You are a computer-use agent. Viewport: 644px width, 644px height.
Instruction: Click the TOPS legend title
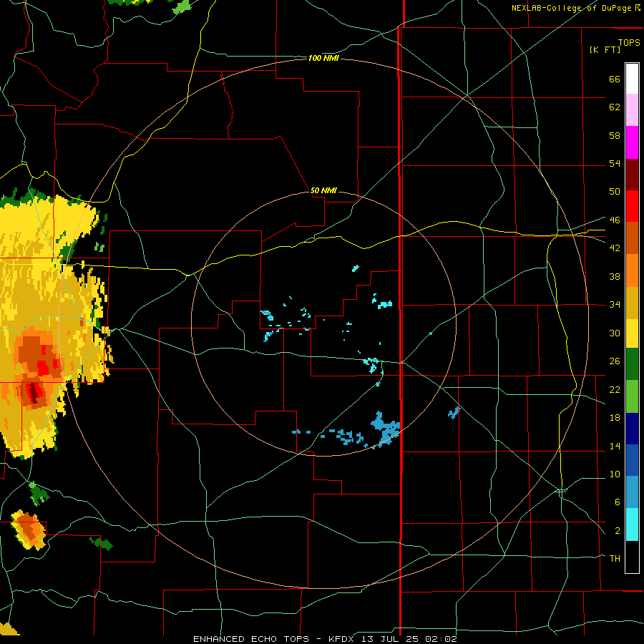pos(629,42)
